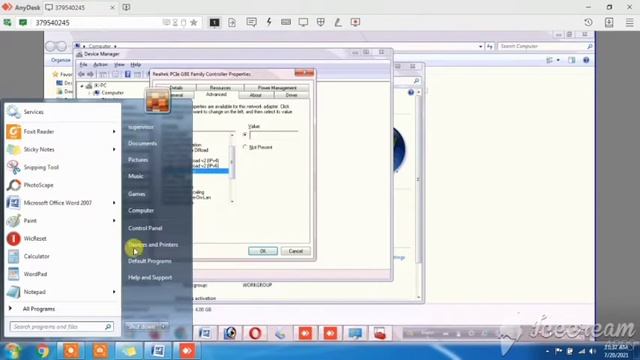Click Device Manager help toolbar icon
The width and height of the screenshot is (640, 360).
coord(128,74)
